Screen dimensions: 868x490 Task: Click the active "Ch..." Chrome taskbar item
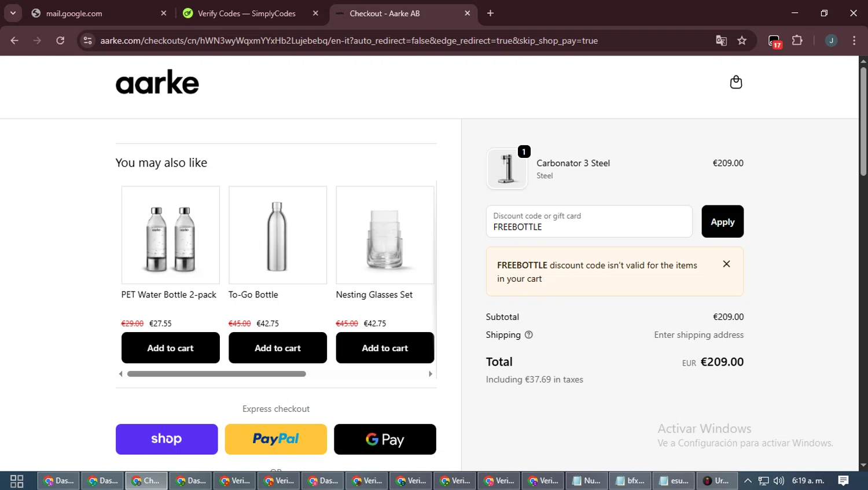tap(146, 481)
